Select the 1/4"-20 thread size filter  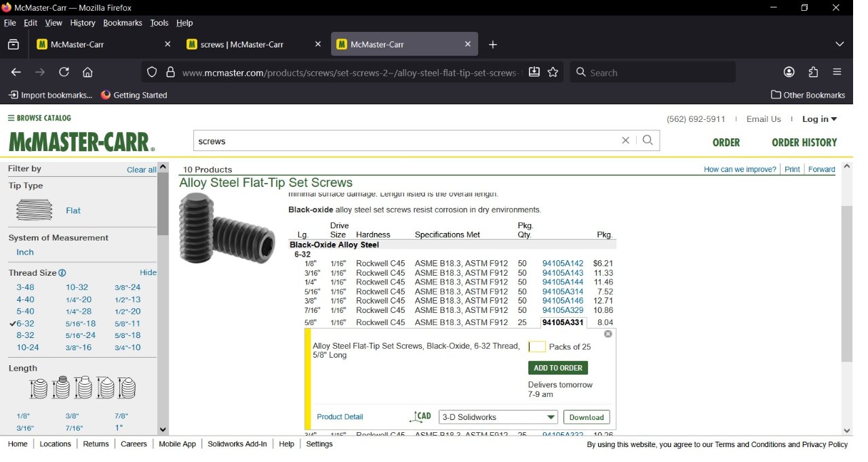click(79, 299)
